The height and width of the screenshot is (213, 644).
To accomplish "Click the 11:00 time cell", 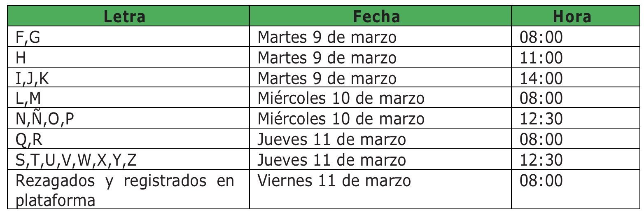I will (x=573, y=58).
